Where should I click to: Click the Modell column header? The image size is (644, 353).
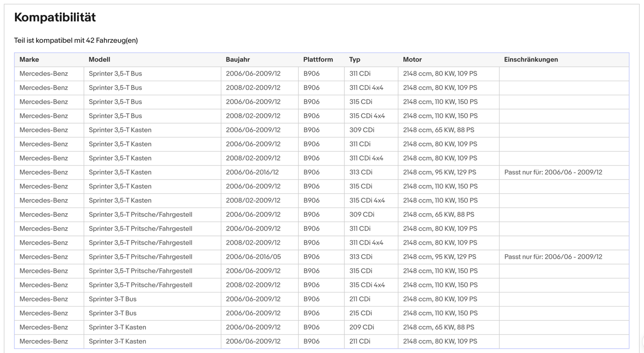[99, 59]
